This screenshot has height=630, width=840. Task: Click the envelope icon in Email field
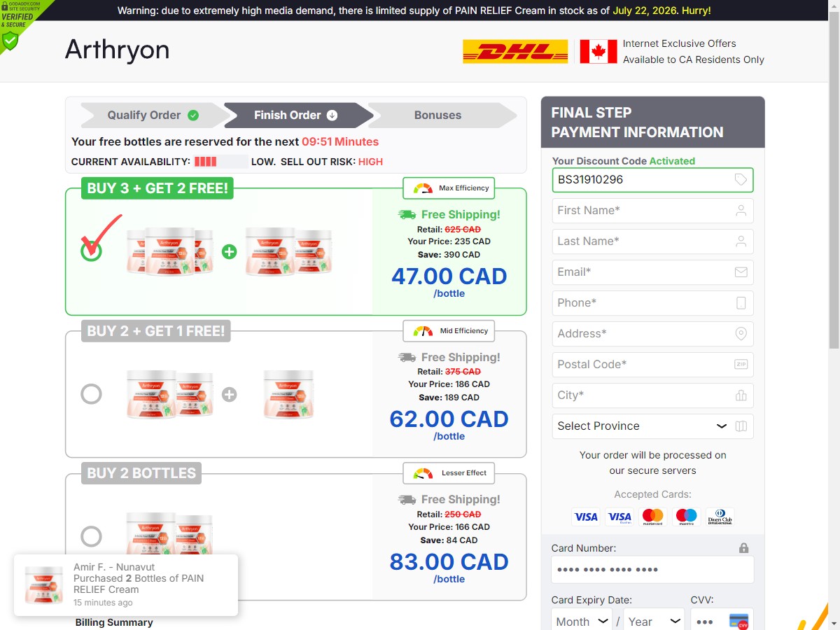[x=741, y=272]
